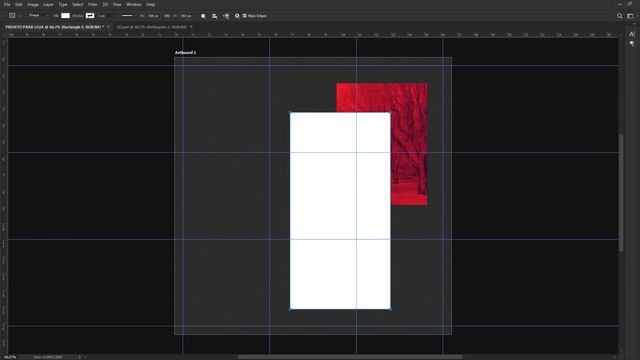Click the link width and height icon

coord(167,16)
